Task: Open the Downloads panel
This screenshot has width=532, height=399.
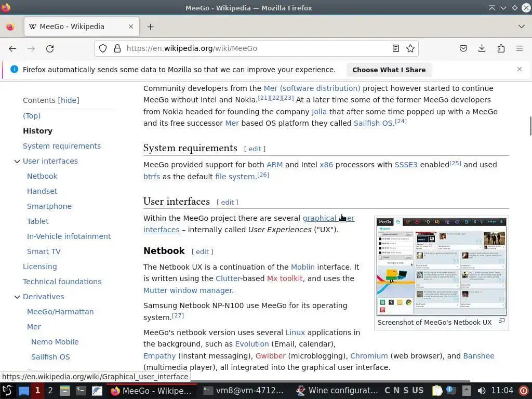Action: pos(482,48)
